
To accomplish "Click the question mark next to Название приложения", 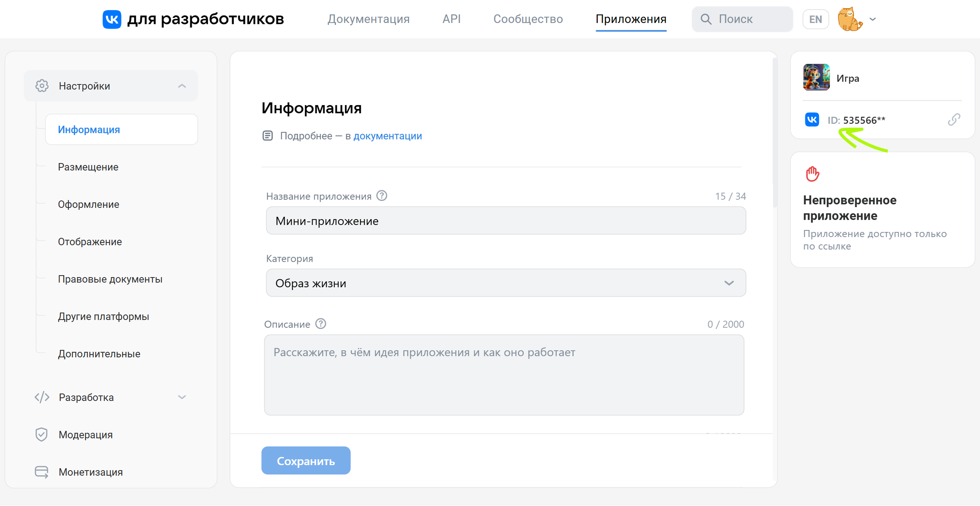I will pyautogui.click(x=382, y=196).
